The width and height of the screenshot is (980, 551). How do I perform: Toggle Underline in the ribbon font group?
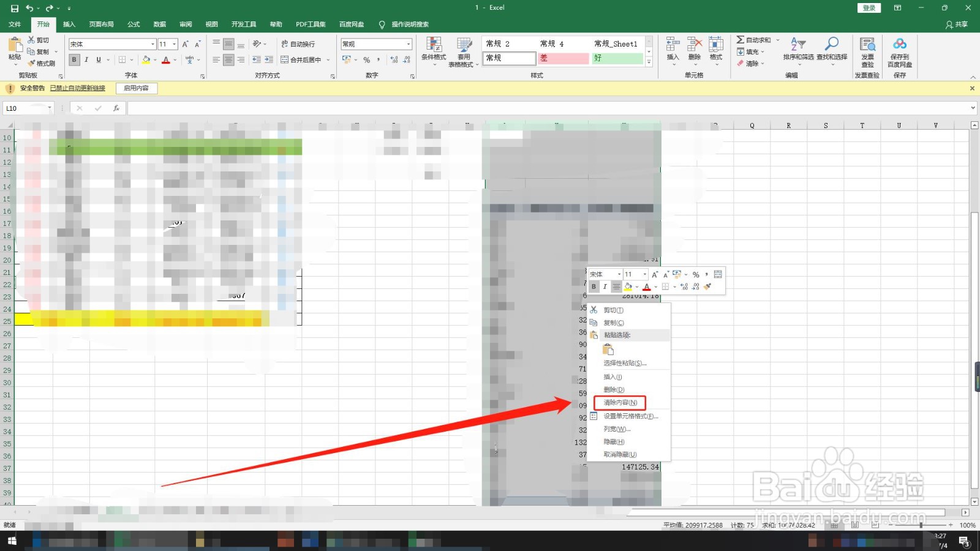pyautogui.click(x=99, y=60)
